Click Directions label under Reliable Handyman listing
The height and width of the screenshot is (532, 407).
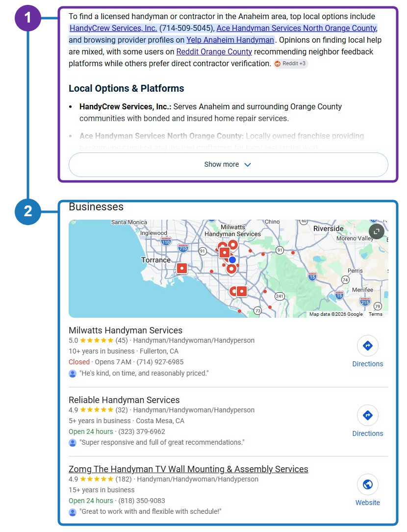point(368,433)
